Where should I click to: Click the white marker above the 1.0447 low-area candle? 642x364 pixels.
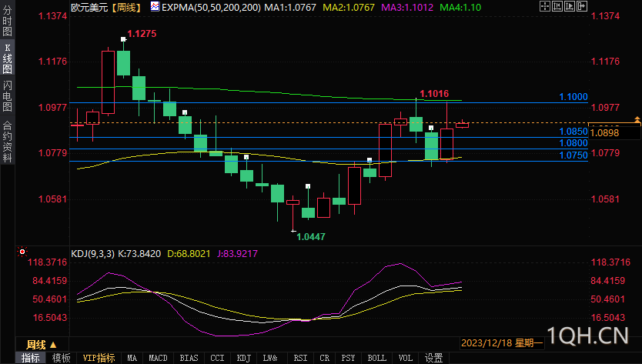[x=308, y=186]
